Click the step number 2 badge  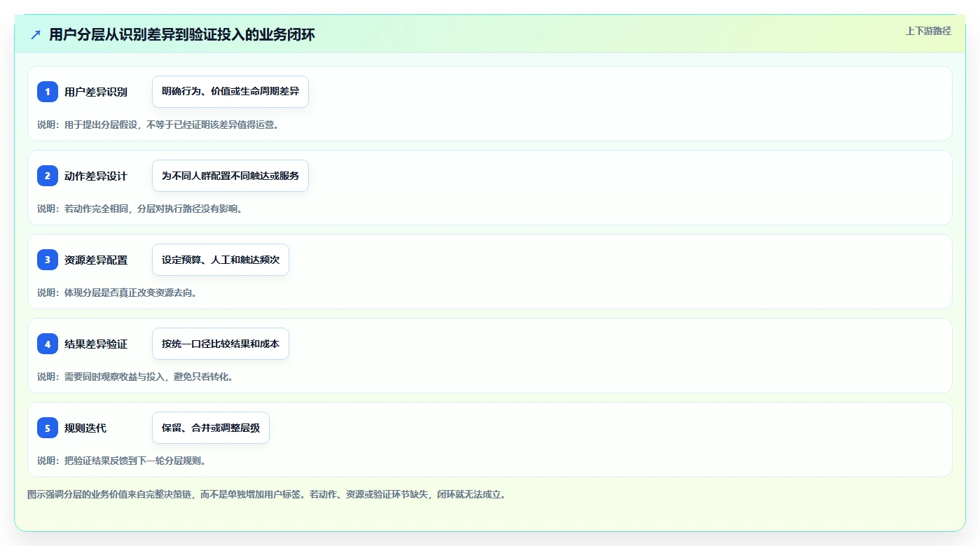tap(48, 176)
